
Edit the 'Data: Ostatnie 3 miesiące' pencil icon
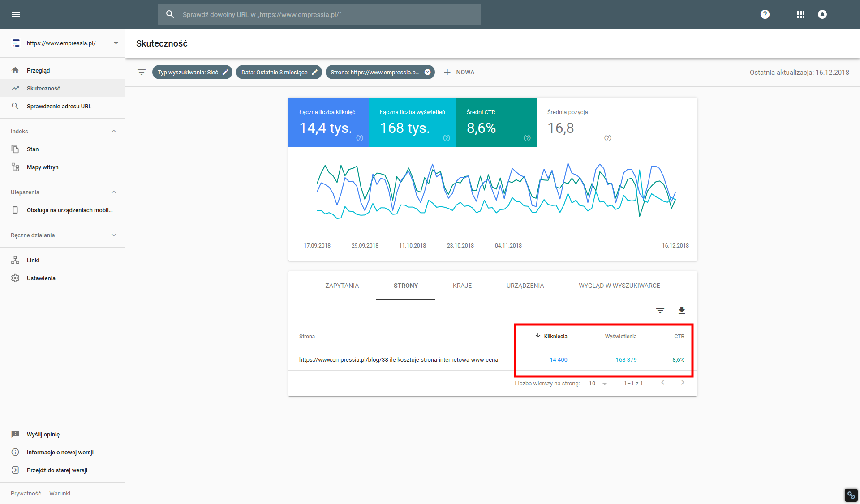pyautogui.click(x=314, y=72)
